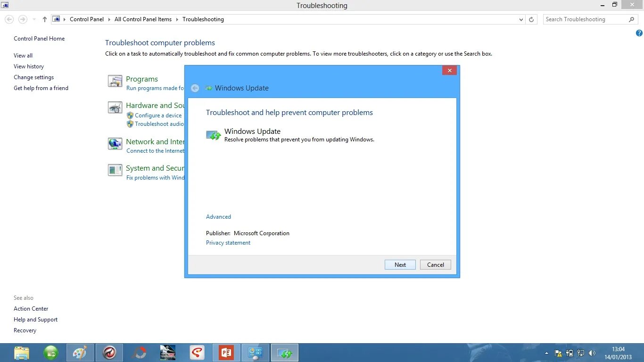Viewport: 644px width, 362px height.
Task: Open the blue Help question mark icon
Action: click(639, 33)
